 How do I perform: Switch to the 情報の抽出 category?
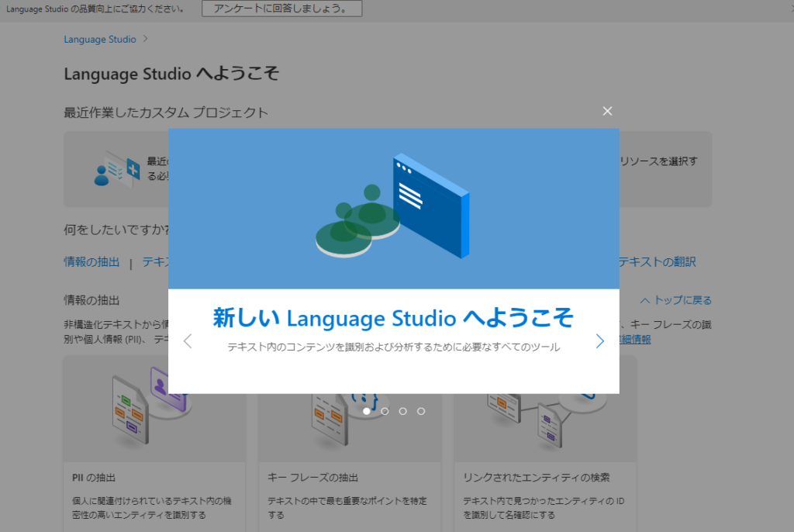pyautogui.click(x=91, y=262)
